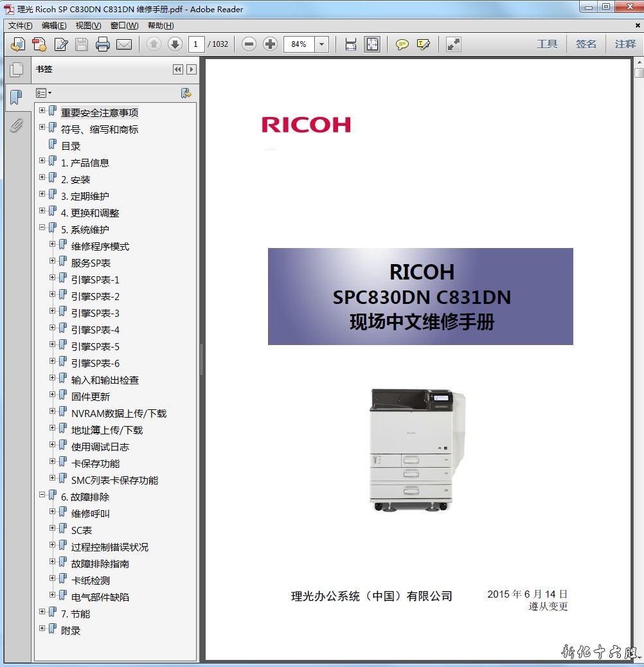The width and height of the screenshot is (644, 667).
Task: Open the zoom percentage dropdown
Action: (x=322, y=44)
